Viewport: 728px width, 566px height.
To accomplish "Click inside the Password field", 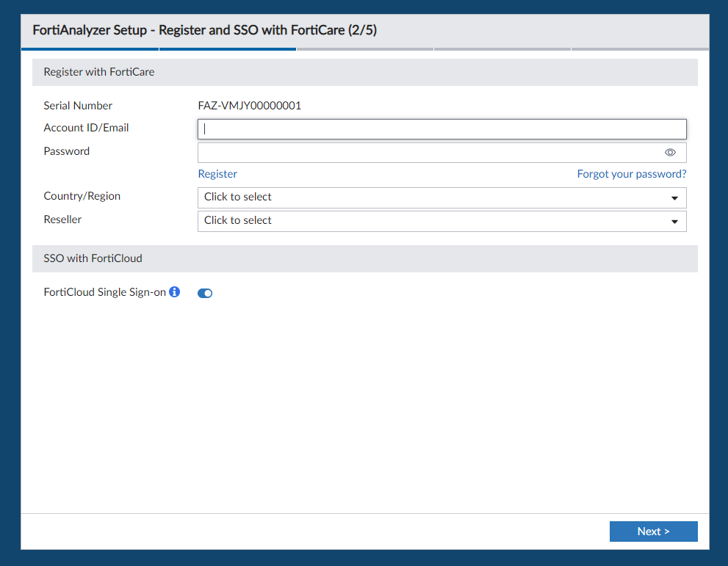I will coord(426,152).
